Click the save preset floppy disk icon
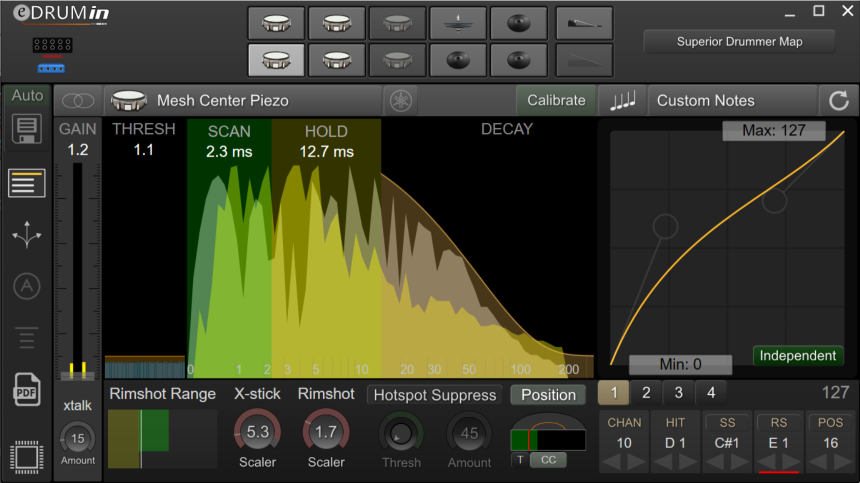860x483 pixels. [26, 129]
